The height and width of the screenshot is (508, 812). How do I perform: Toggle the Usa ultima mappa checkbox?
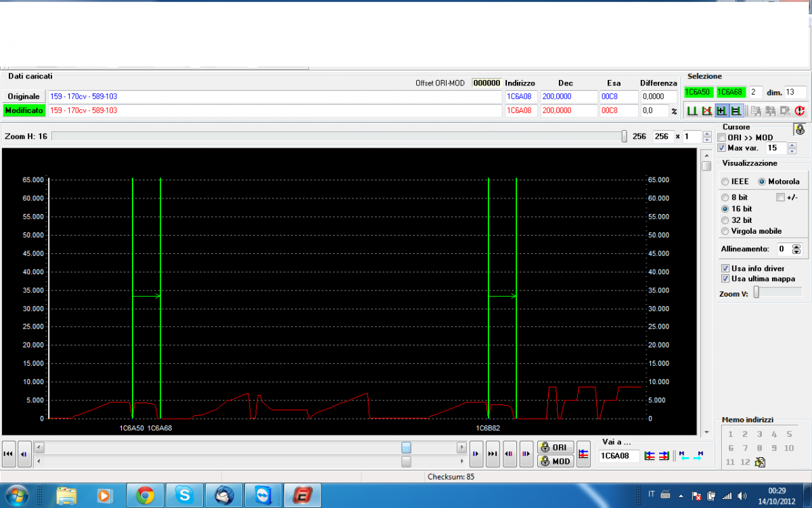click(725, 278)
